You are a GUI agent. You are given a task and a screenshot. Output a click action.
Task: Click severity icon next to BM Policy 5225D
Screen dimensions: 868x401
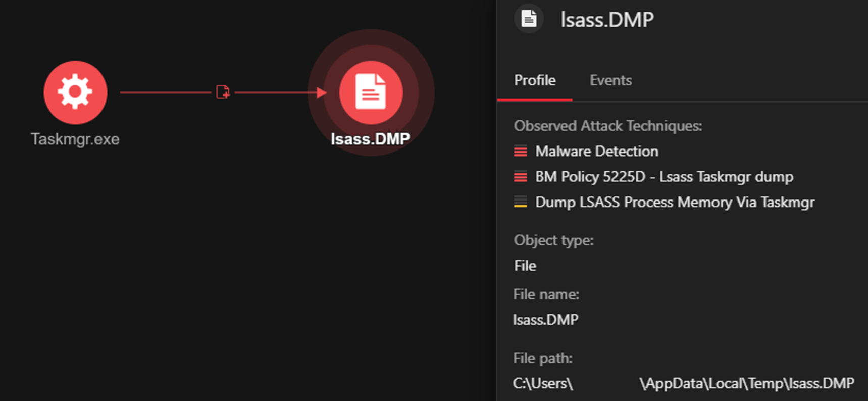pos(520,177)
